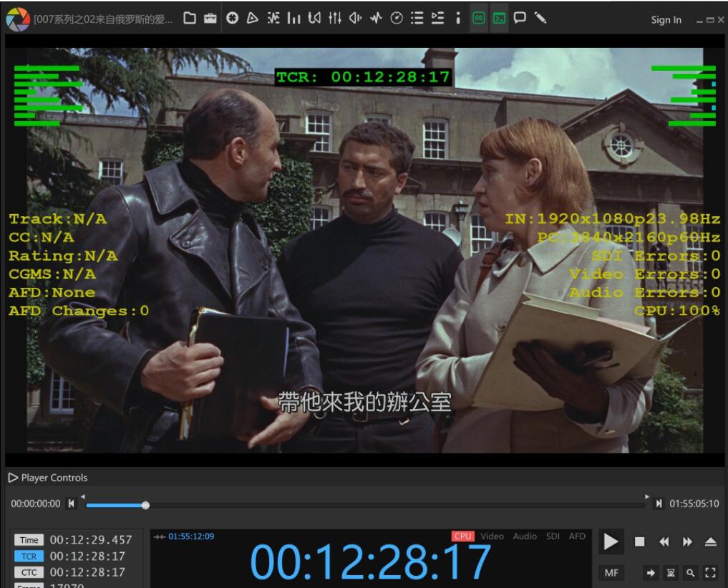Open the playlist icon with the play arrow

coord(437,18)
